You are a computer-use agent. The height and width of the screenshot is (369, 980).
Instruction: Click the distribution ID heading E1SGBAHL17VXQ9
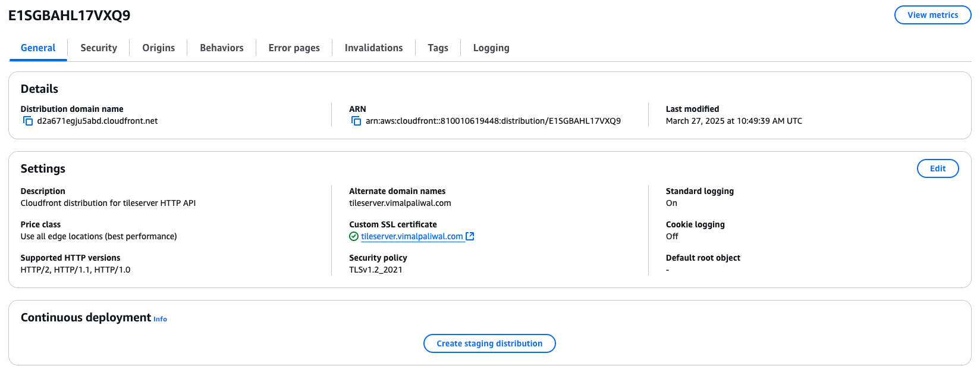coord(70,15)
